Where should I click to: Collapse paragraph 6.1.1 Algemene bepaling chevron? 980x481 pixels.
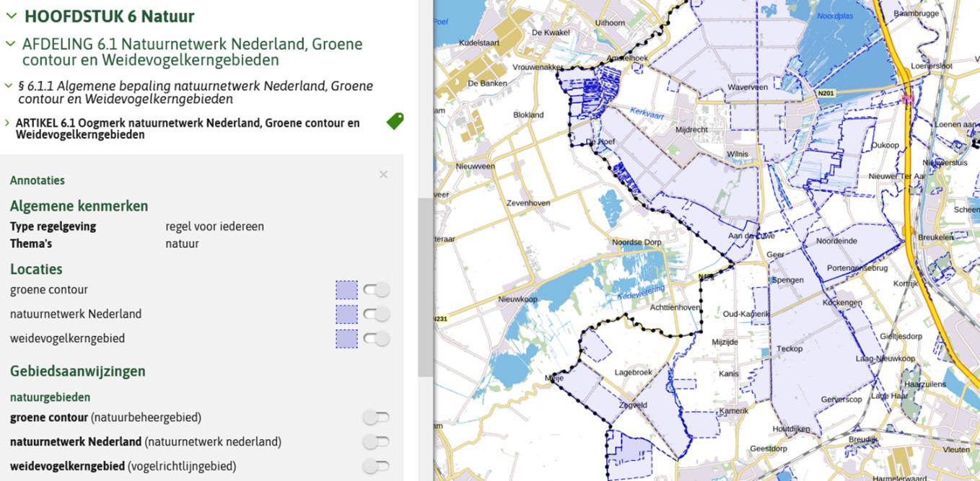(x=8, y=86)
